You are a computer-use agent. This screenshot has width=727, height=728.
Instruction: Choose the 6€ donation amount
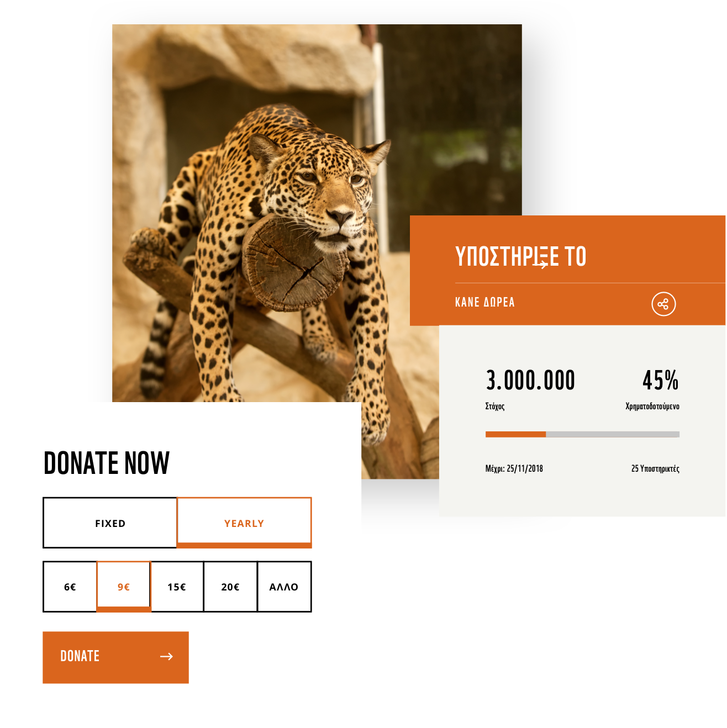pyautogui.click(x=70, y=587)
